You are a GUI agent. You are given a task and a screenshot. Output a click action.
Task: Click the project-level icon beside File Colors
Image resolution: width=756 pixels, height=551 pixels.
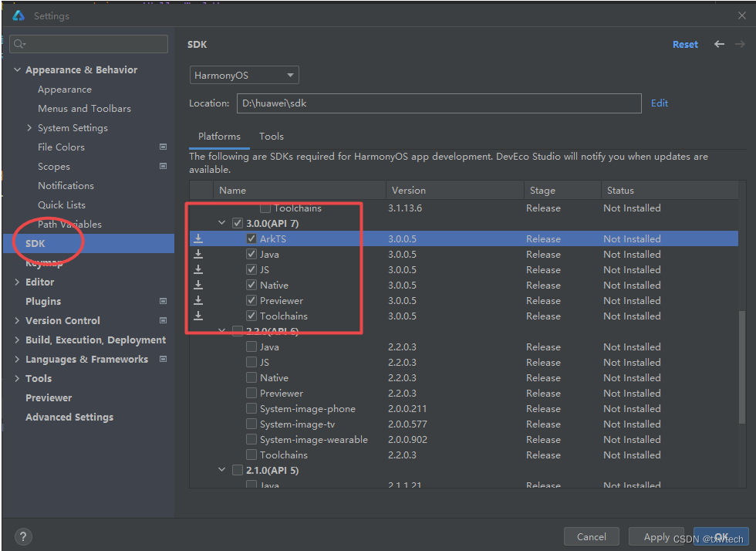pos(163,147)
